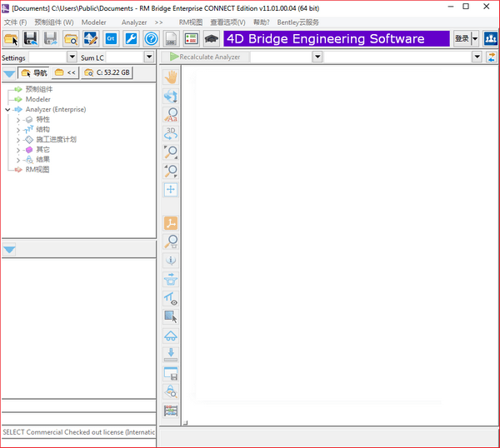
Task: Click the 登录 login button
Action: click(462, 38)
